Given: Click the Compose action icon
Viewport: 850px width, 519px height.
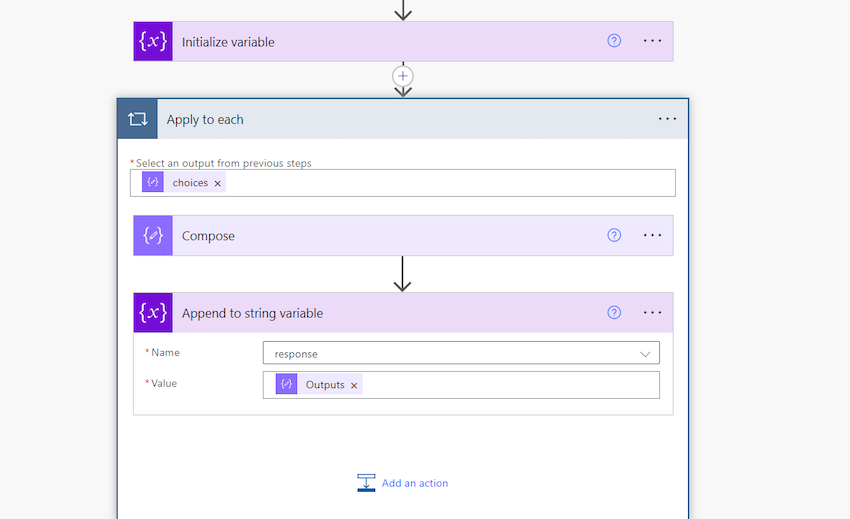Looking at the screenshot, I should click(153, 236).
